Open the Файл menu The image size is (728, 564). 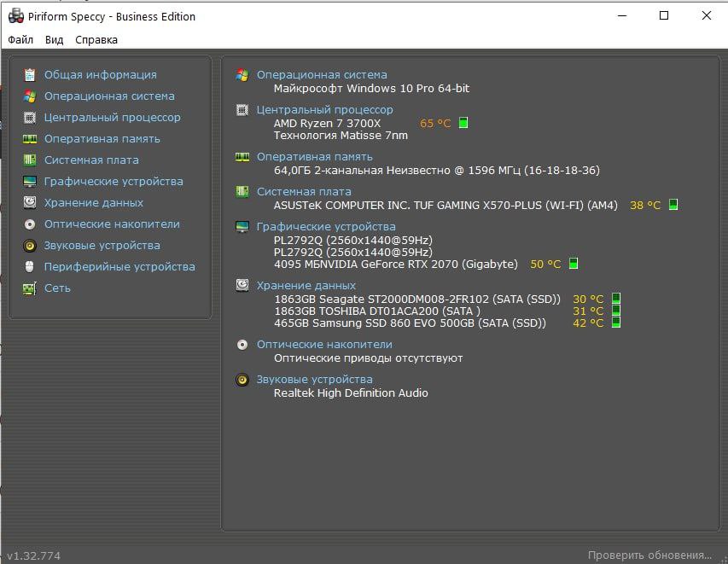[20, 40]
